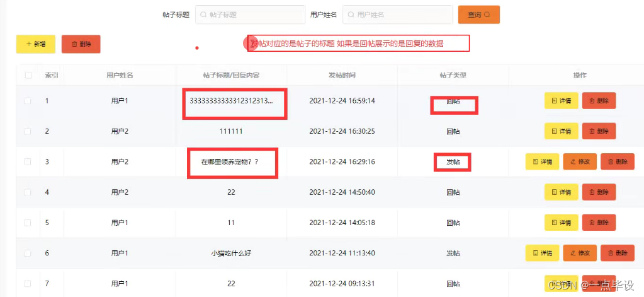Click timestamp 2021-12-24 16:29:16
644x297 pixels.
(x=342, y=161)
